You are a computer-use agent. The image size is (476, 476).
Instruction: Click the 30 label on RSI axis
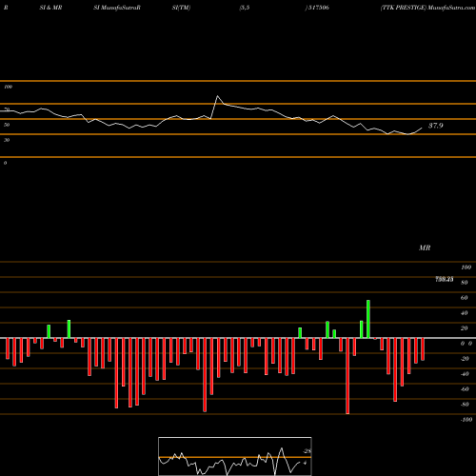pyautogui.click(x=7, y=140)
